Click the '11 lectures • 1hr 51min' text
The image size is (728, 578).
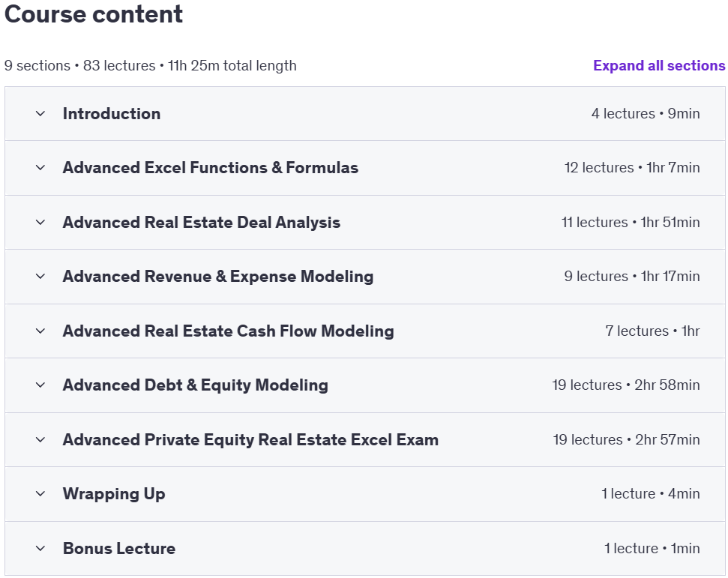click(631, 223)
